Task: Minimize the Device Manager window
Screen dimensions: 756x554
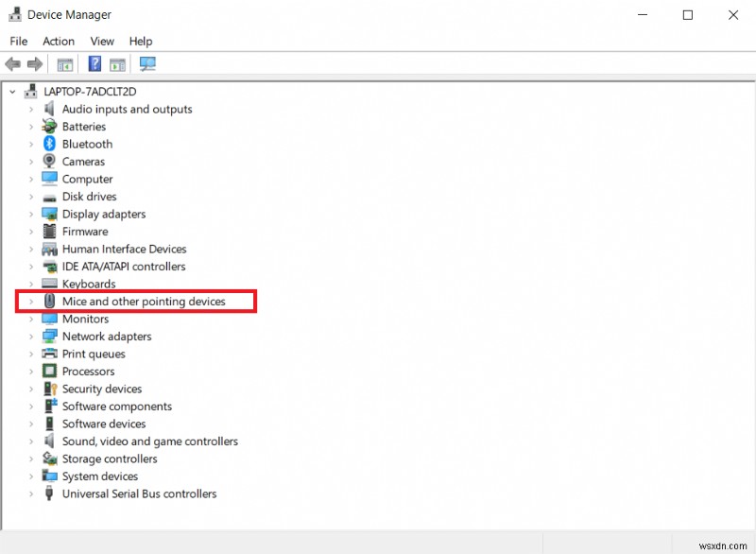Action: point(643,15)
